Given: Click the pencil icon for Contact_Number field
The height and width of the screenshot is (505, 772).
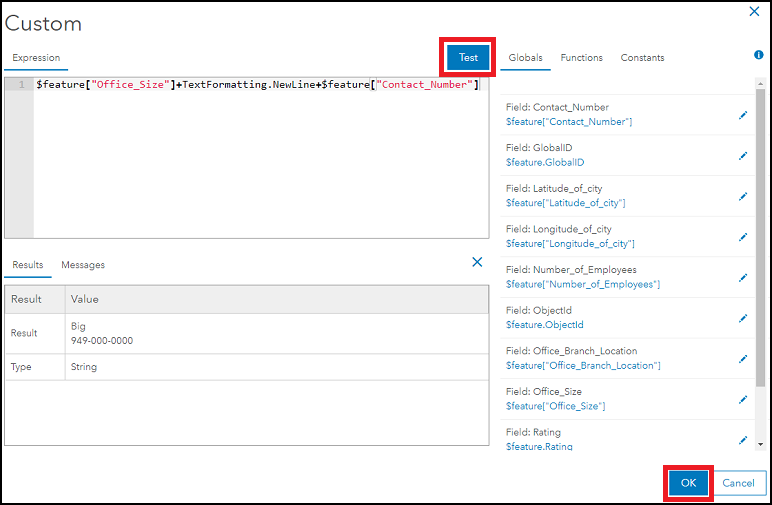Looking at the screenshot, I should 743,115.
